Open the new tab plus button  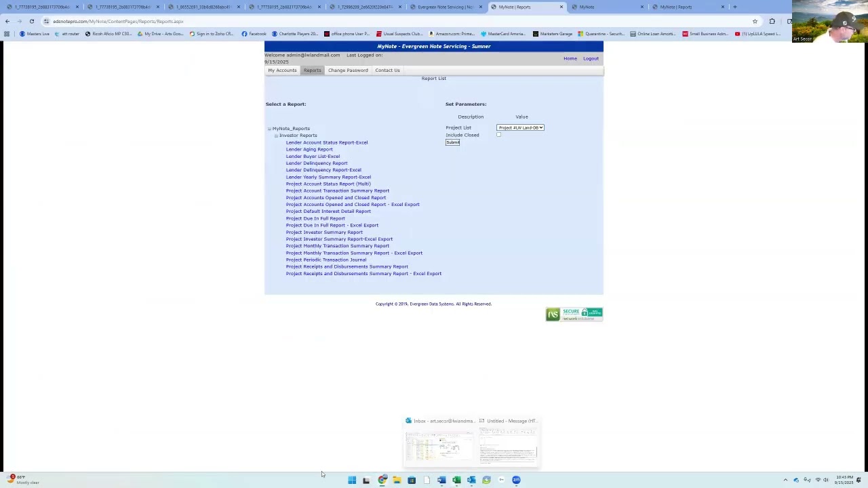[734, 7]
